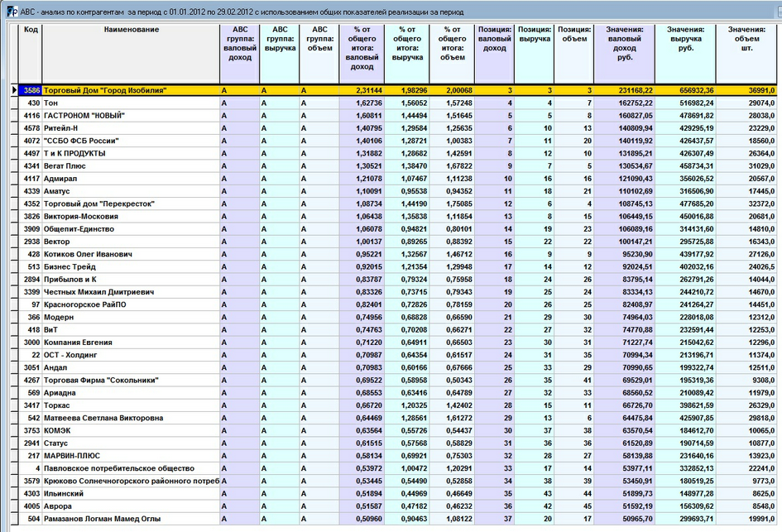Select the row "Вегат Плюс"

(x=397, y=166)
